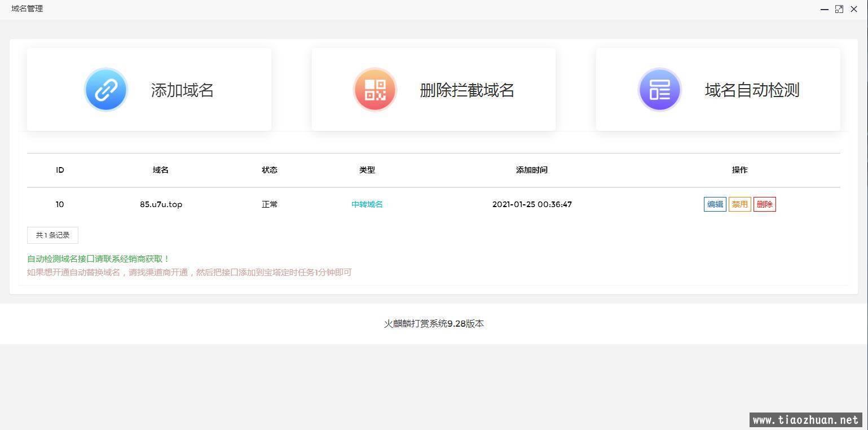Click the ID column header

tap(60, 170)
